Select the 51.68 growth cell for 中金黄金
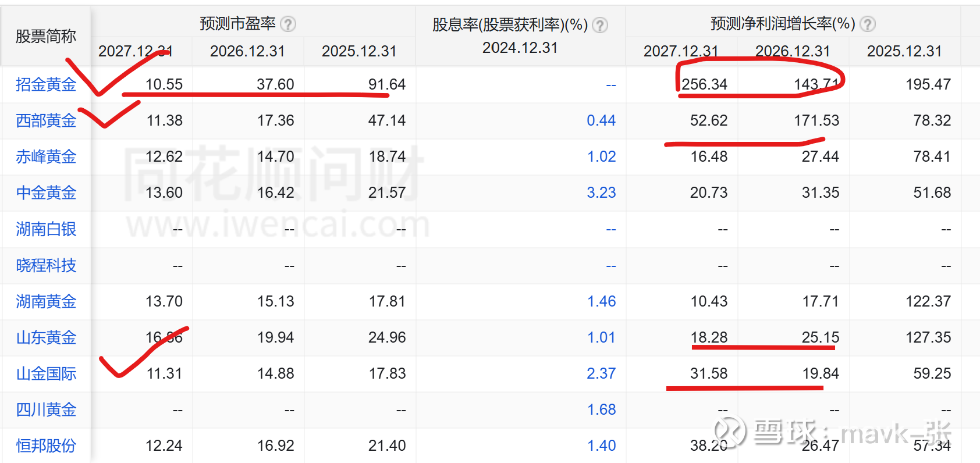This screenshot has height=463, width=980. coord(932,193)
